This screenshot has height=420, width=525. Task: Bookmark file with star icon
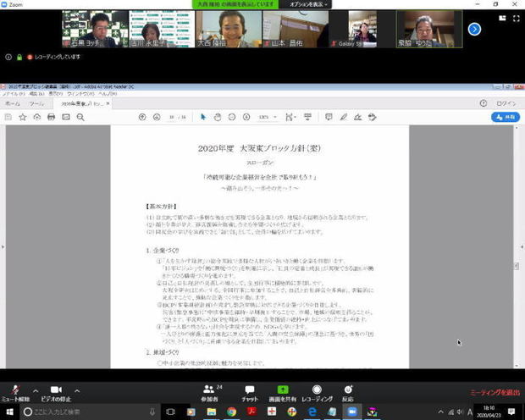click(x=23, y=117)
